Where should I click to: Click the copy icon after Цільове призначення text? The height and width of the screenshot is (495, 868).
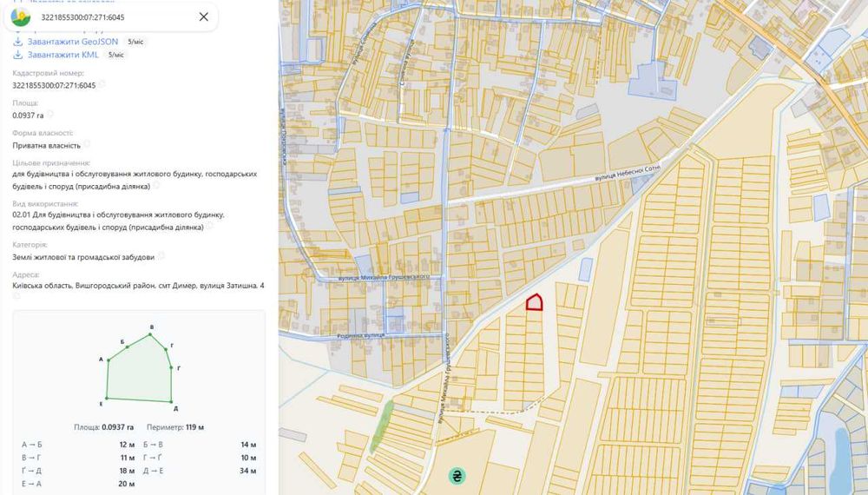click(156, 186)
